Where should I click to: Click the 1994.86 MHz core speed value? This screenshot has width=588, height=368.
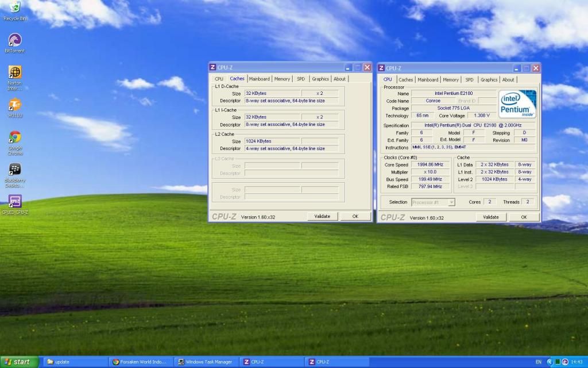coord(430,164)
